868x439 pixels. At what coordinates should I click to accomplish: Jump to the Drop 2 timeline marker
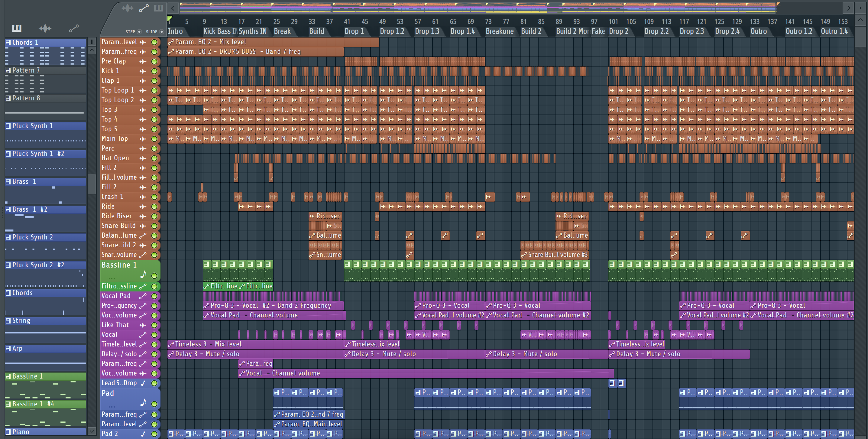click(619, 31)
